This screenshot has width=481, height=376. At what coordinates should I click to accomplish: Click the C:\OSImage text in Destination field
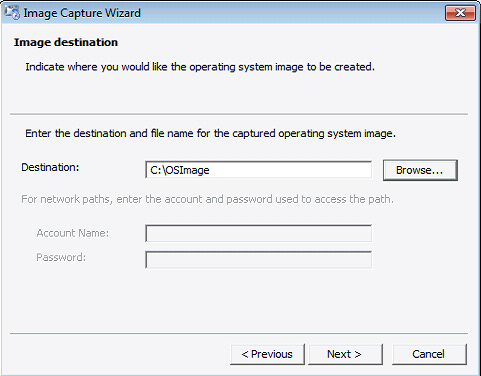tap(180, 170)
